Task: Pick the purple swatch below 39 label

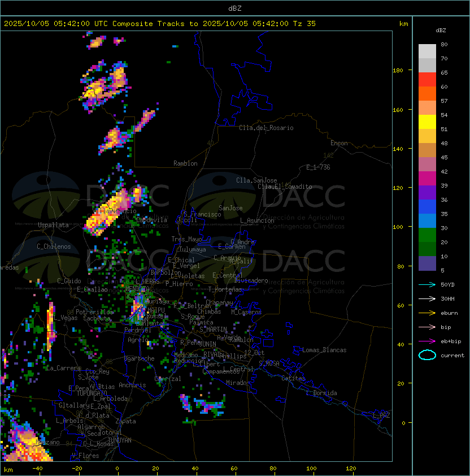Action: point(427,192)
